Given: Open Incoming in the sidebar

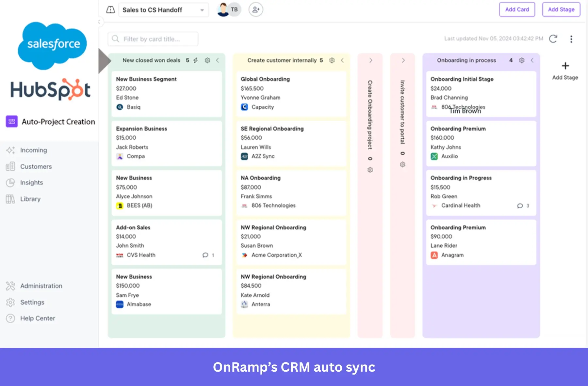Looking at the screenshot, I should point(33,150).
